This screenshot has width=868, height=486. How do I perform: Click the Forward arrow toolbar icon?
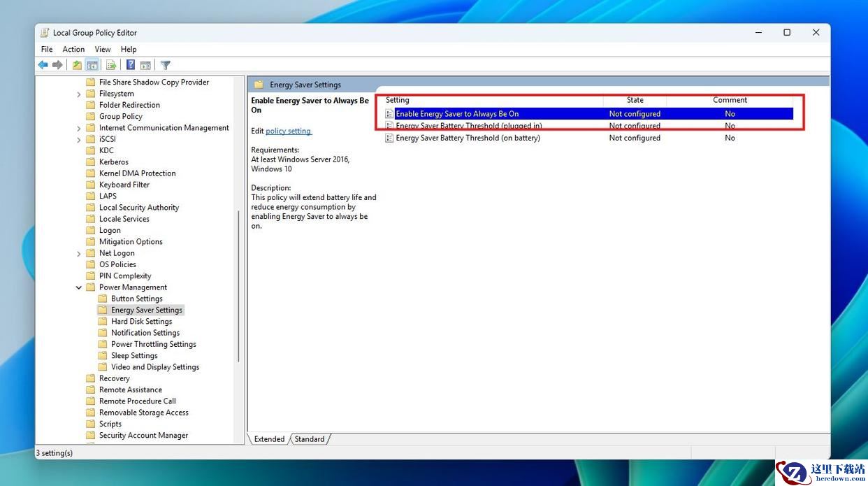tap(57, 65)
